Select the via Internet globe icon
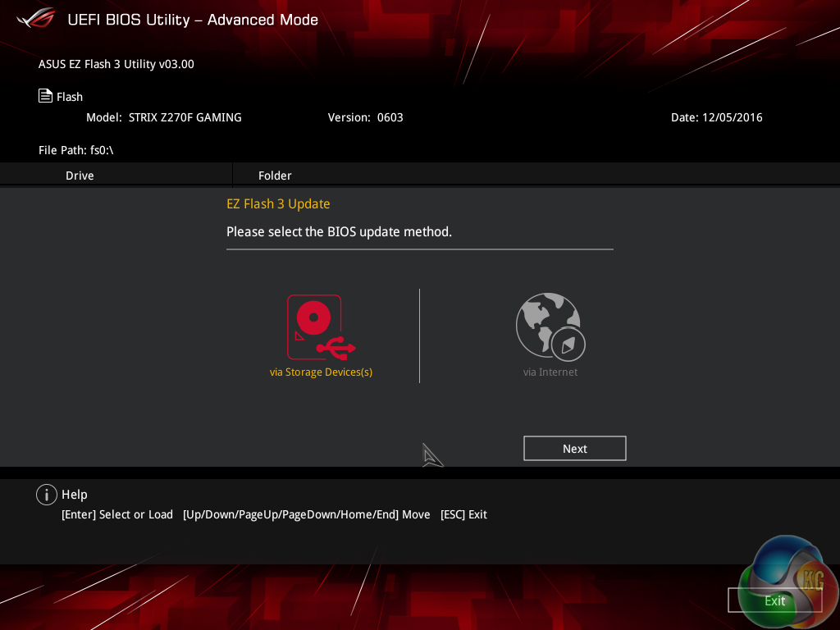This screenshot has width=840, height=630. pyautogui.click(x=550, y=326)
